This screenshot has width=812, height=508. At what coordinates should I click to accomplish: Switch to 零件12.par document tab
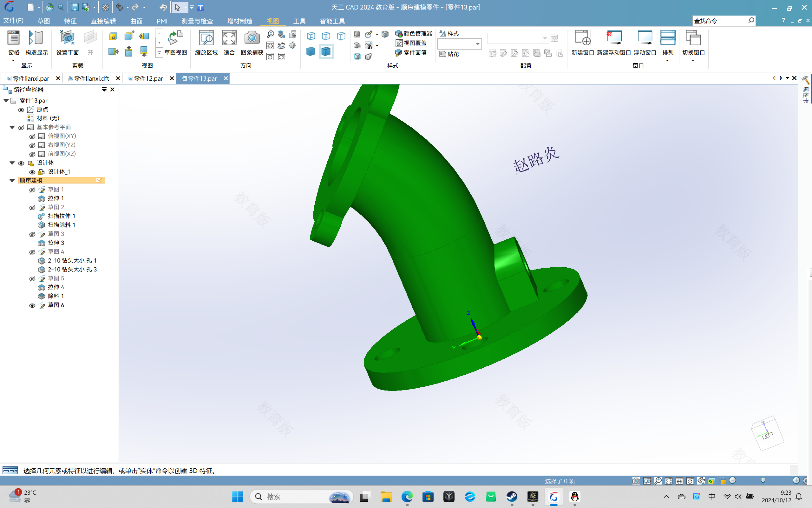tap(148, 78)
